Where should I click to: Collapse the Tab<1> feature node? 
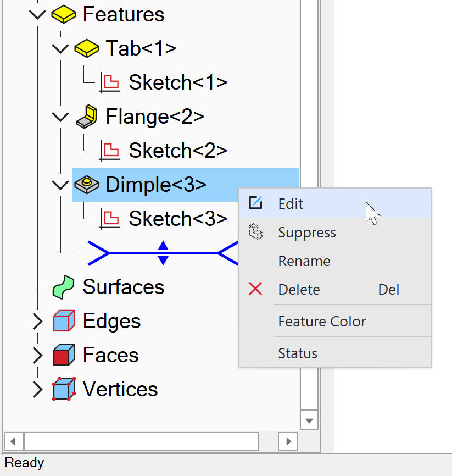pos(60,48)
